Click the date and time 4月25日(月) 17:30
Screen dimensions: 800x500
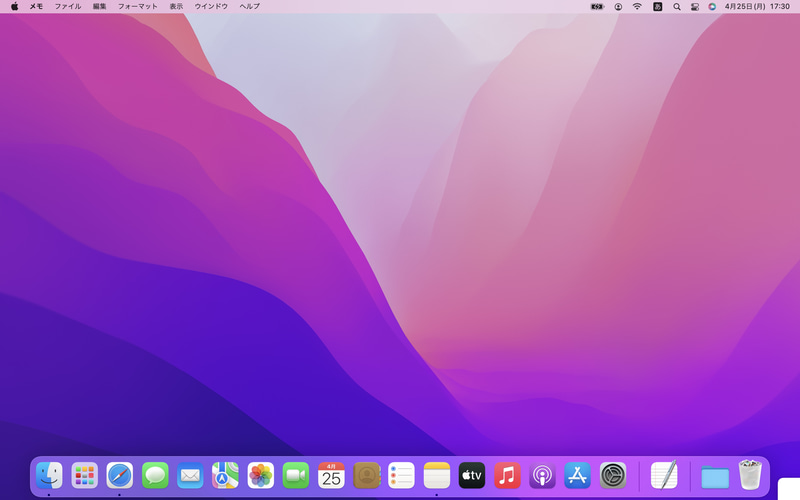tap(758, 7)
